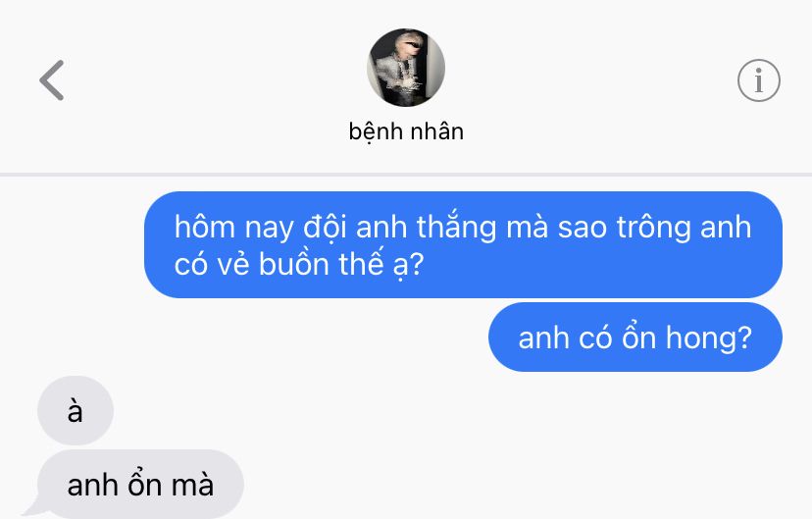The image size is (812, 519).
Task: Click the word 'hong?' in second blue bubble
Action: (708, 338)
